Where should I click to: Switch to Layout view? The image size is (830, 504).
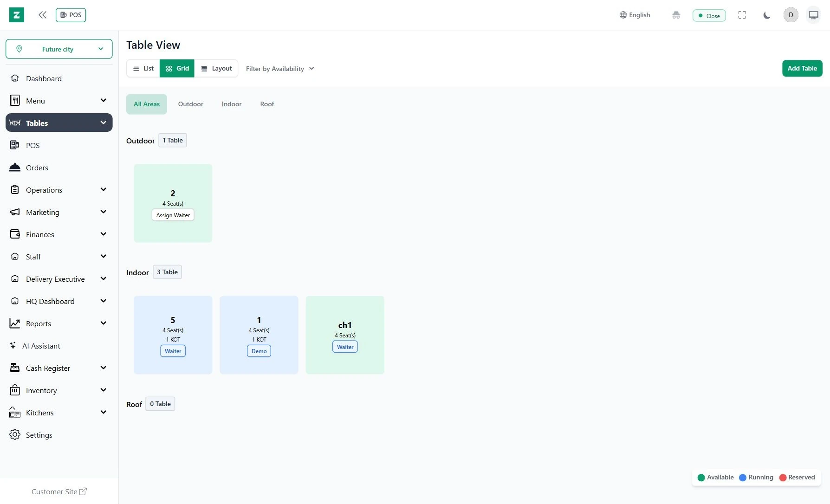(x=216, y=68)
